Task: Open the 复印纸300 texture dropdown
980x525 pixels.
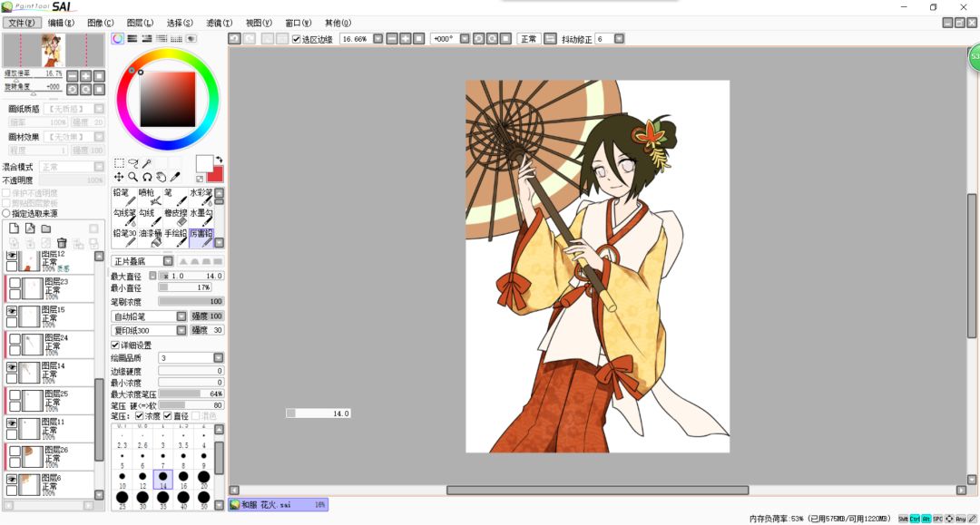Action: click(x=181, y=330)
